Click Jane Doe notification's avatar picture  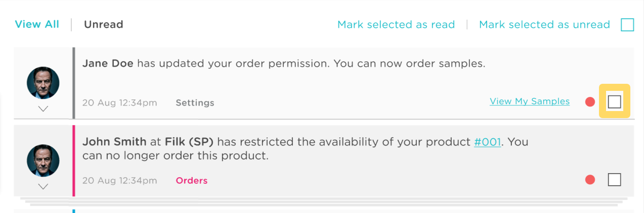[x=43, y=83]
